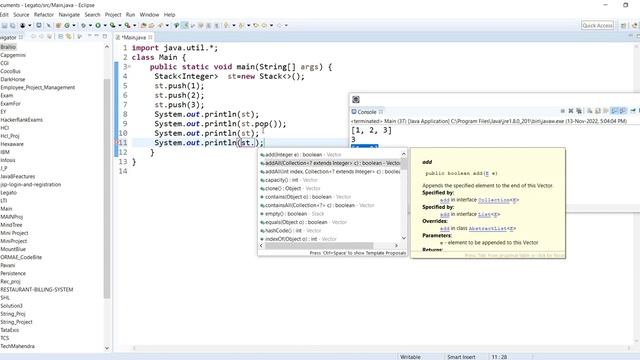Select the Console tab

tap(367, 112)
